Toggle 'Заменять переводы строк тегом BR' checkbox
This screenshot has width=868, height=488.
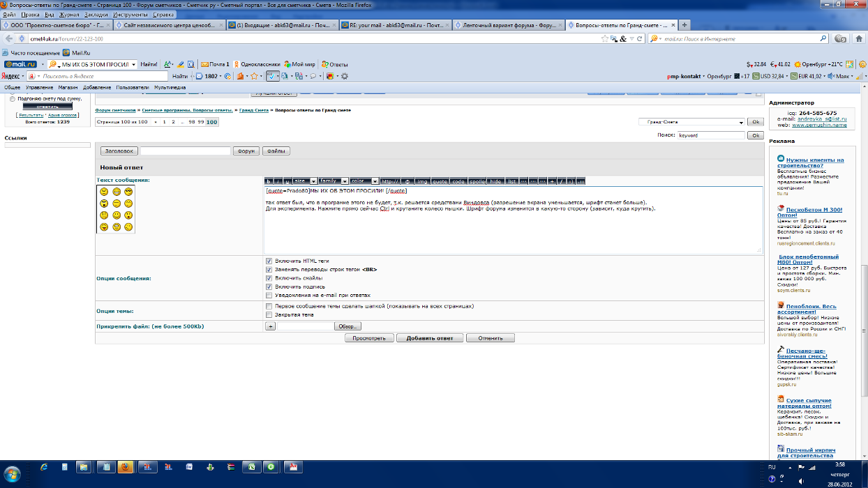pos(269,269)
